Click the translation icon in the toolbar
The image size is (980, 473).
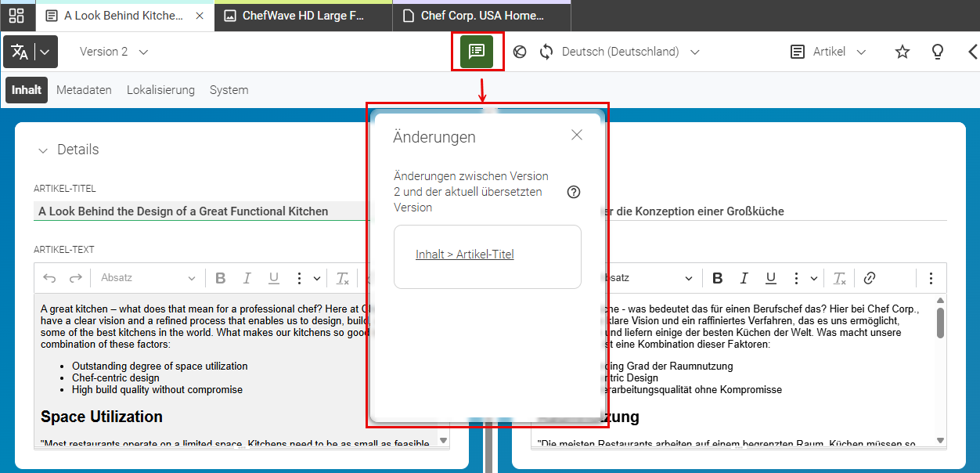(20, 52)
